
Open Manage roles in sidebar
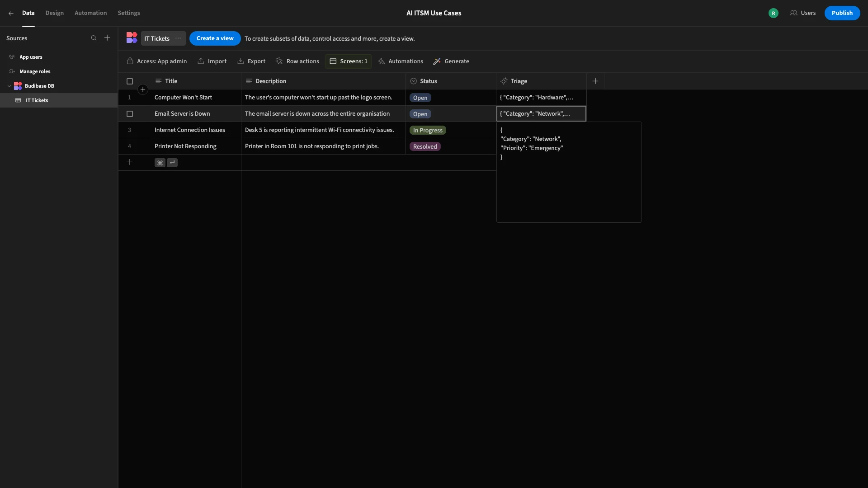pos(35,71)
